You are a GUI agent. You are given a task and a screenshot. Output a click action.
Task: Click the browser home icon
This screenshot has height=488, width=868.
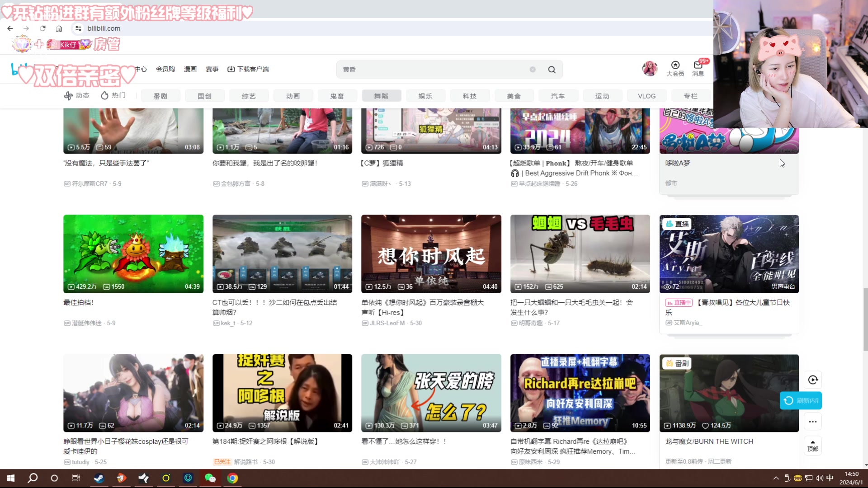tap(59, 28)
